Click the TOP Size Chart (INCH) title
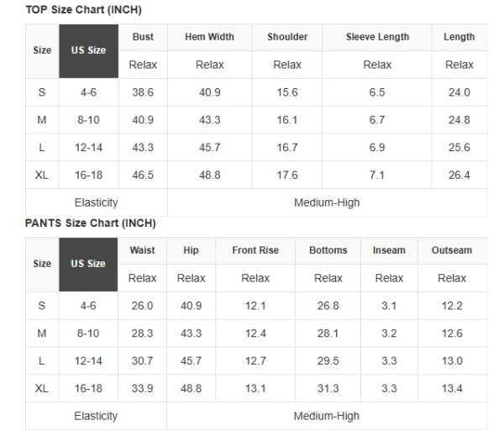The image size is (504, 441). (x=83, y=10)
